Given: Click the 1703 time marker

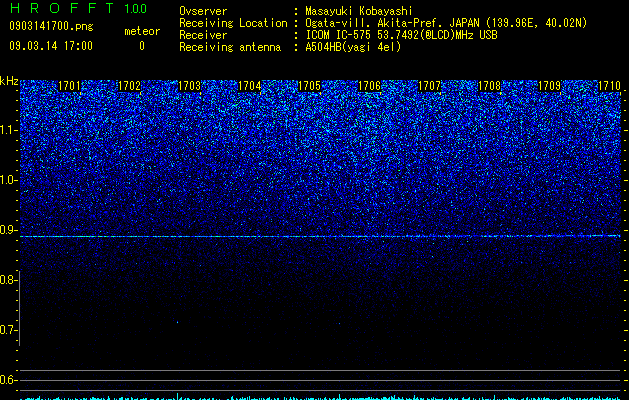Looking at the screenshot, I should click(189, 86).
